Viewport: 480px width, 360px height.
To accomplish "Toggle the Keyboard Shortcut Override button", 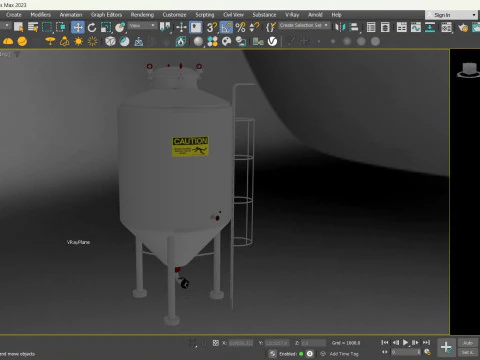I will [x=196, y=27].
